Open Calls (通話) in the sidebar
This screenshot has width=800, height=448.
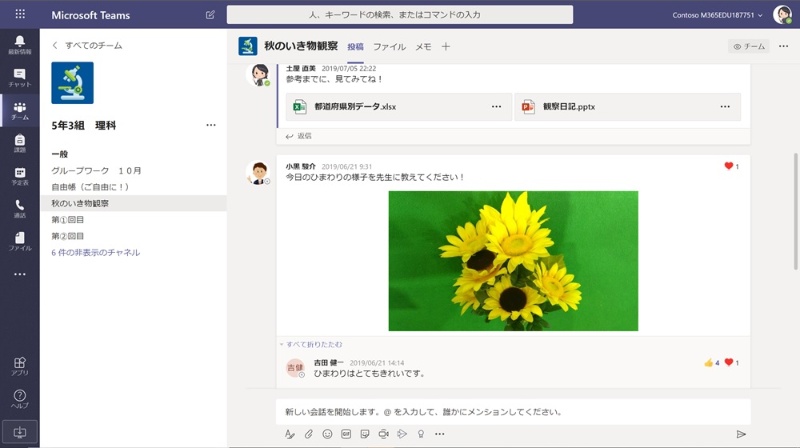19,208
